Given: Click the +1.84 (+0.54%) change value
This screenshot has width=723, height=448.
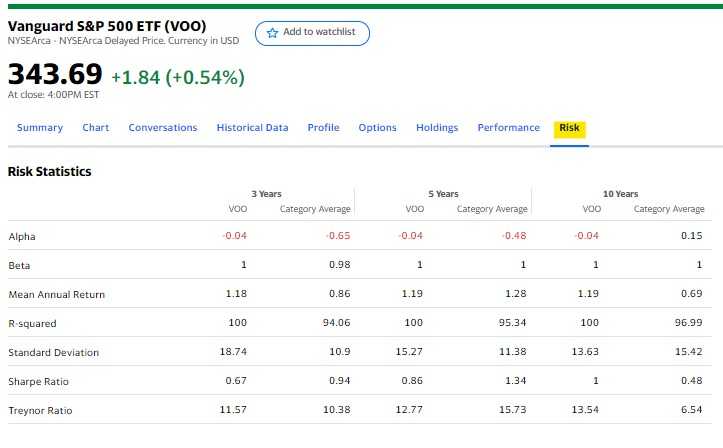Looking at the screenshot, I should pyautogui.click(x=178, y=77).
